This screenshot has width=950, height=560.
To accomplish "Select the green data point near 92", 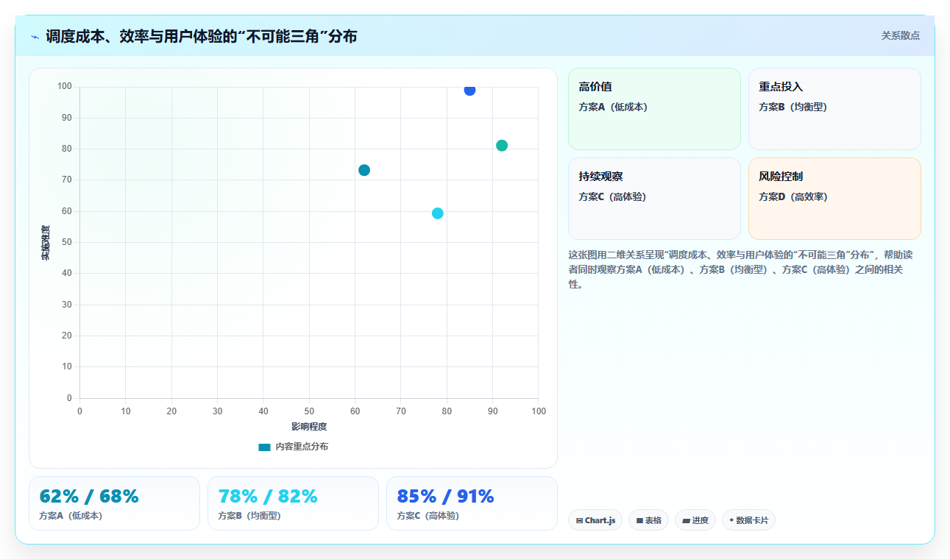I will point(502,146).
